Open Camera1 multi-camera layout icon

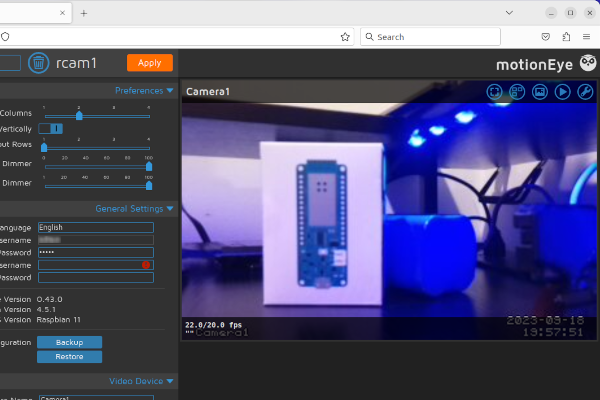click(517, 92)
